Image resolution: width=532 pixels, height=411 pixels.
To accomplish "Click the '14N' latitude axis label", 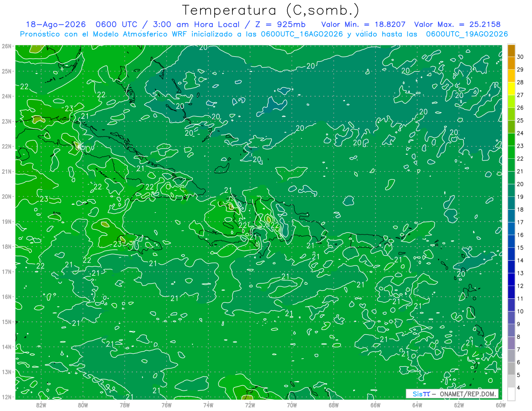I will [7, 347].
